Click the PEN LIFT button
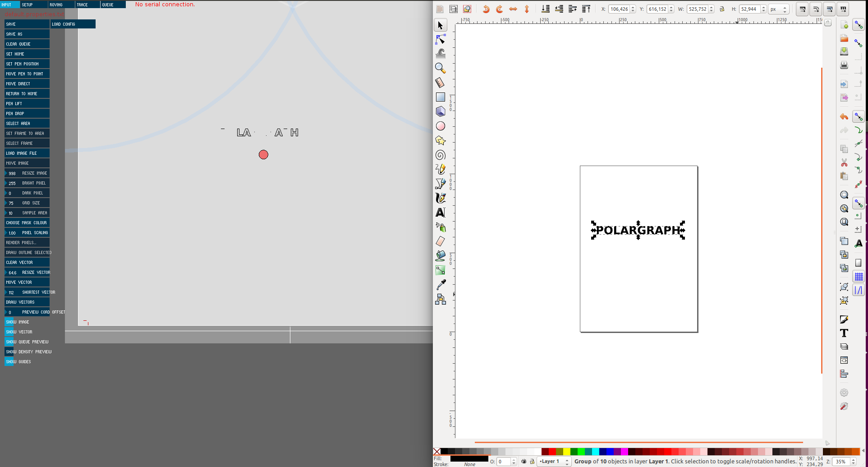This screenshot has height=467, width=868. (x=27, y=104)
